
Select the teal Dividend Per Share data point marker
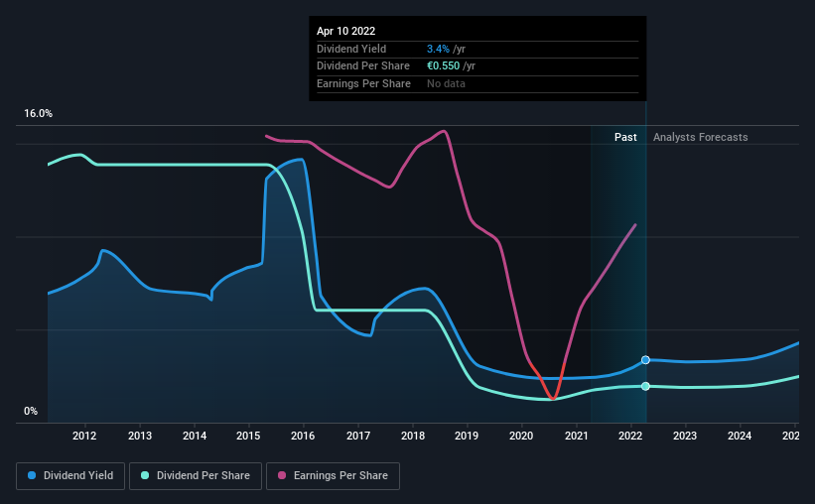645,386
